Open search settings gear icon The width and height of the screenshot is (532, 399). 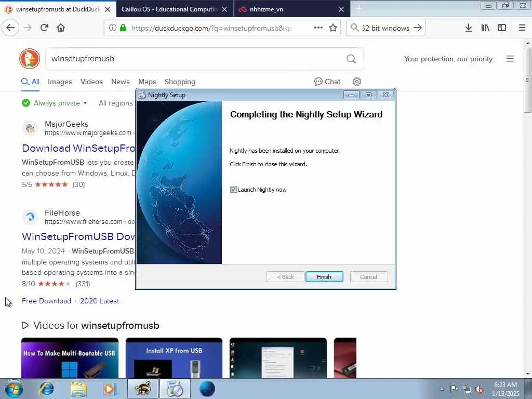[356, 82]
